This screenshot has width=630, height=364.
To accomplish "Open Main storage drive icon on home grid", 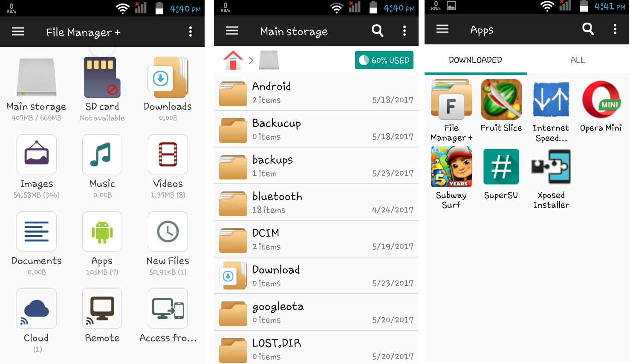I will pyautogui.click(x=37, y=77).
